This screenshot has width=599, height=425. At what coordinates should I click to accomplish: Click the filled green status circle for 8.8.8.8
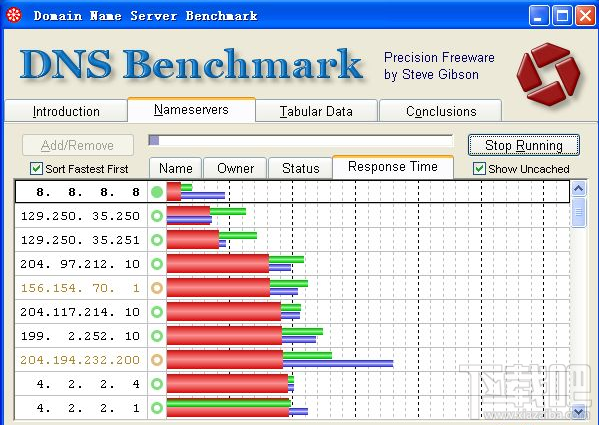[x=157, y=192]
